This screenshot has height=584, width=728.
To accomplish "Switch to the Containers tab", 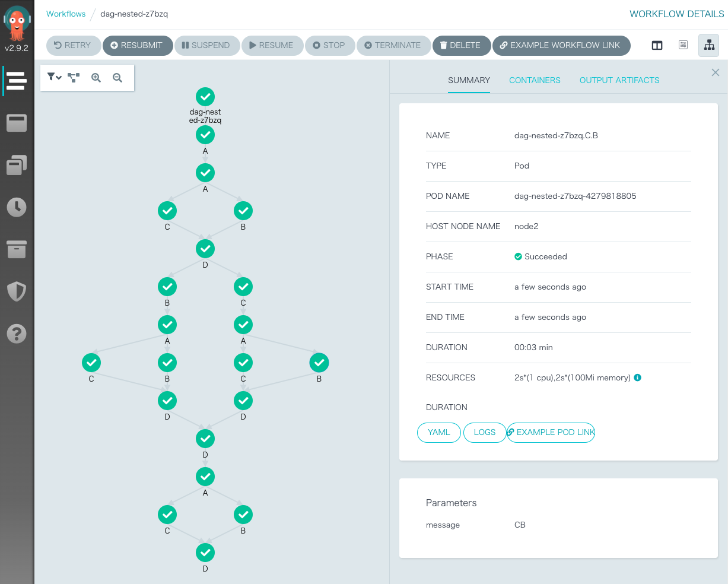I will (535, 80).
